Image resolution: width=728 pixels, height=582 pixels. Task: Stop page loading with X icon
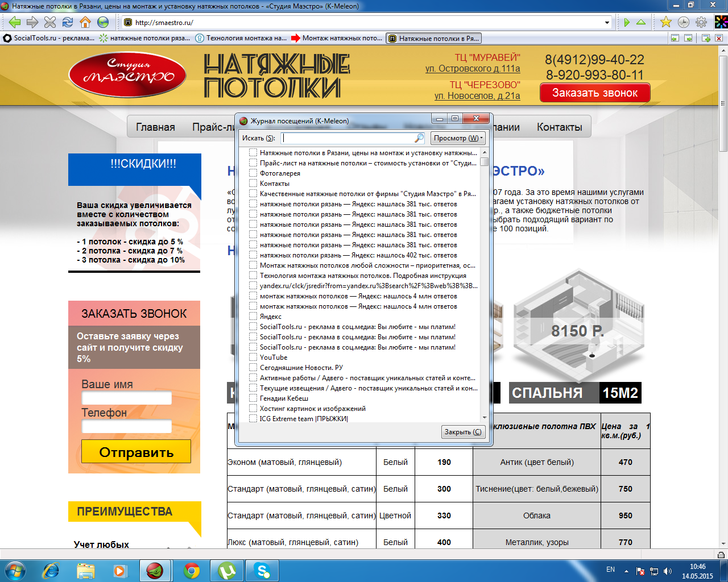pos(50,22)
